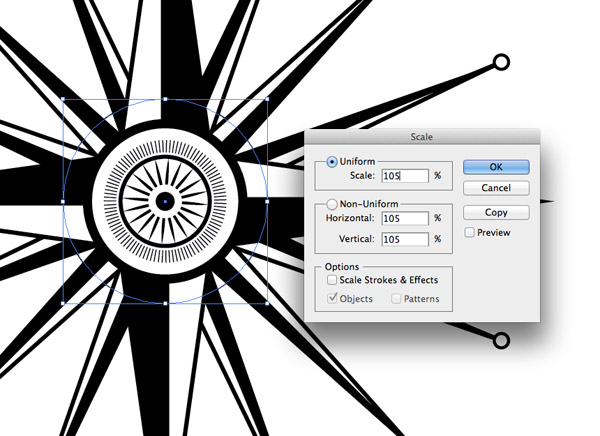Click the top-center bounding box handle
The image size is (600, 436).
(165, 99)
